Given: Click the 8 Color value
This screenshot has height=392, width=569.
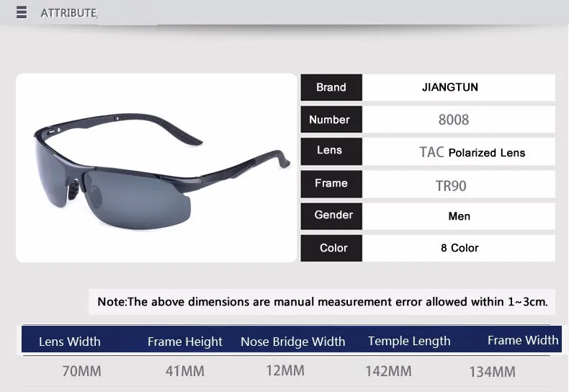Looking at the screenshot, I should coord(460,248).
